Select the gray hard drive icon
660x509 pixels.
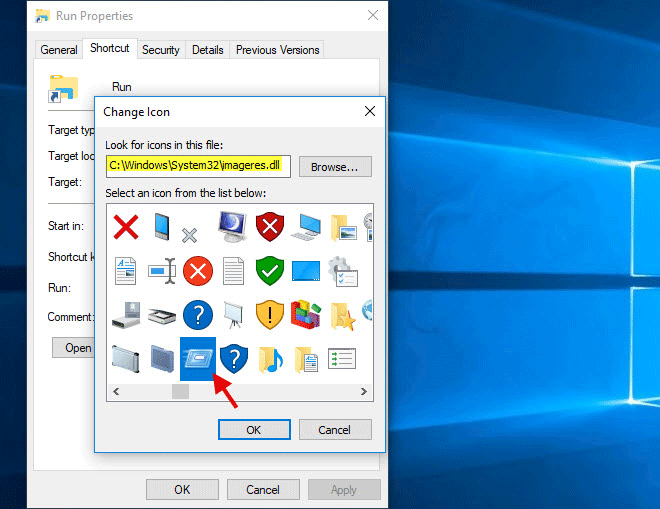[126, 315]
